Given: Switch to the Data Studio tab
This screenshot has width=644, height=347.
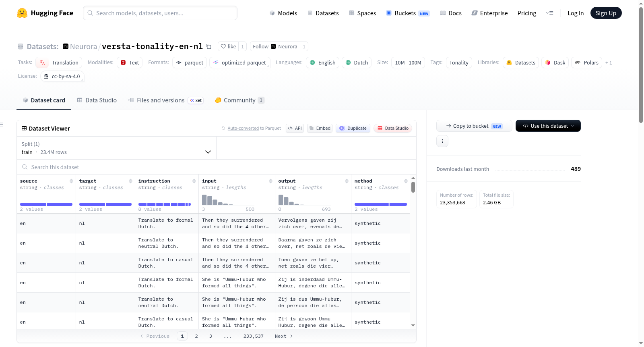Looking at the screenshot, I should (x=97, y=100).
